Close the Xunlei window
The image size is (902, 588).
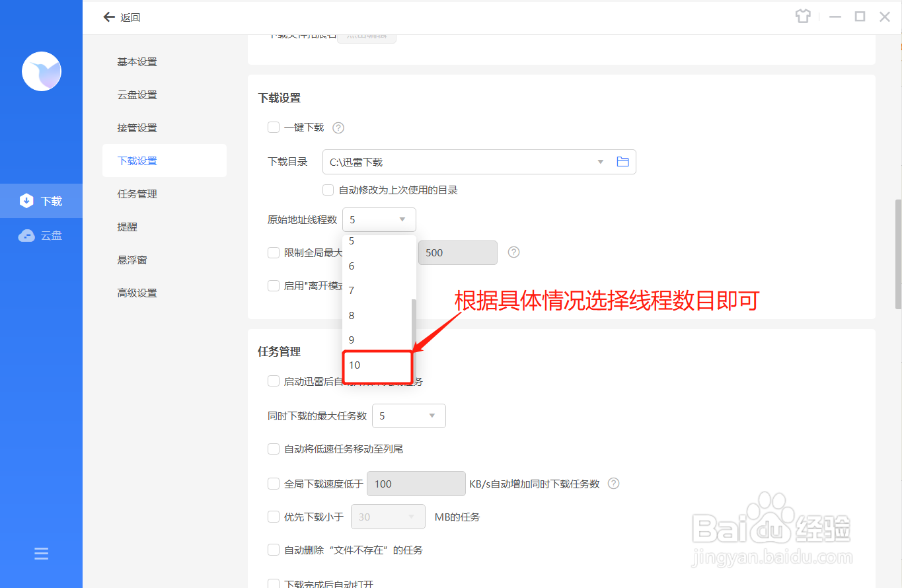[885, 17]
